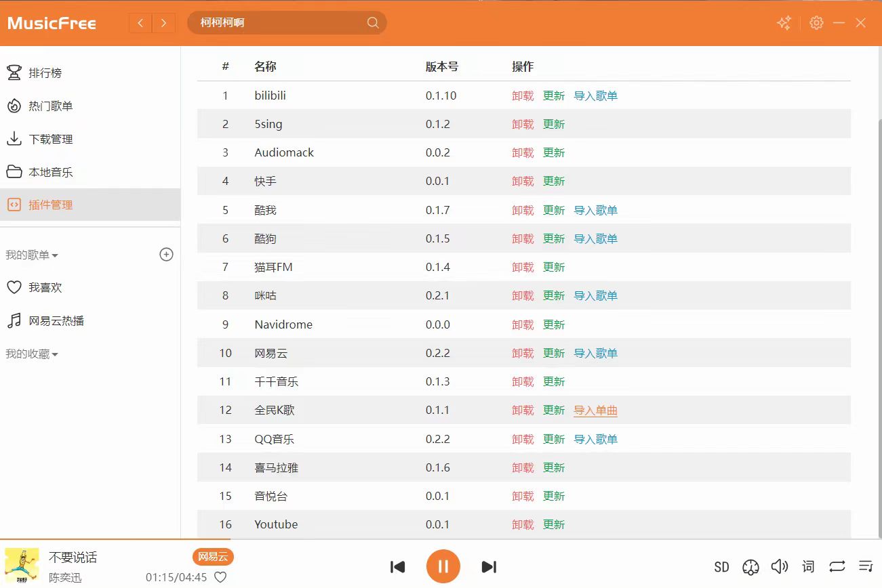This screenshot has height=588, width=882.
Task: Update the 咪咕 plugin
Action: (554, 295)
